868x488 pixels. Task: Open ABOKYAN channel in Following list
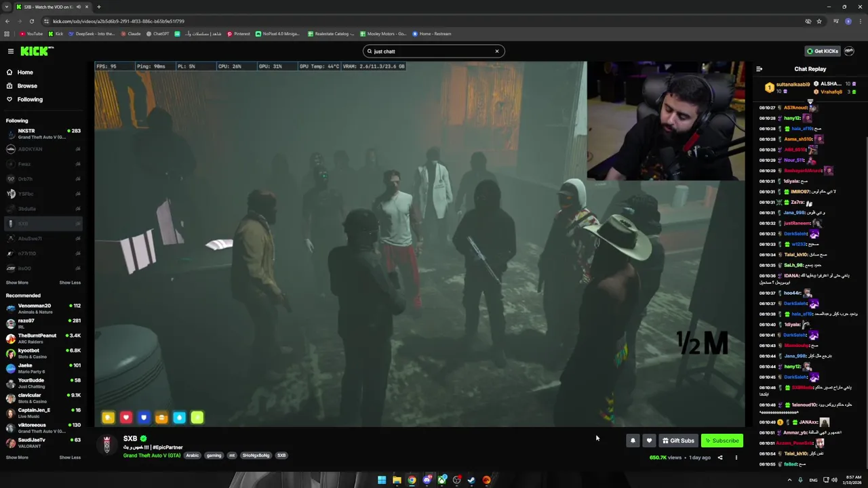tap(43, 149)
